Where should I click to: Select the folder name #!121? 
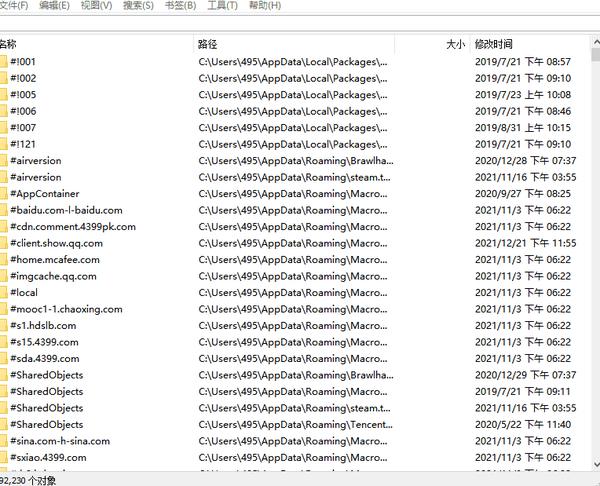tap(23, 144)
